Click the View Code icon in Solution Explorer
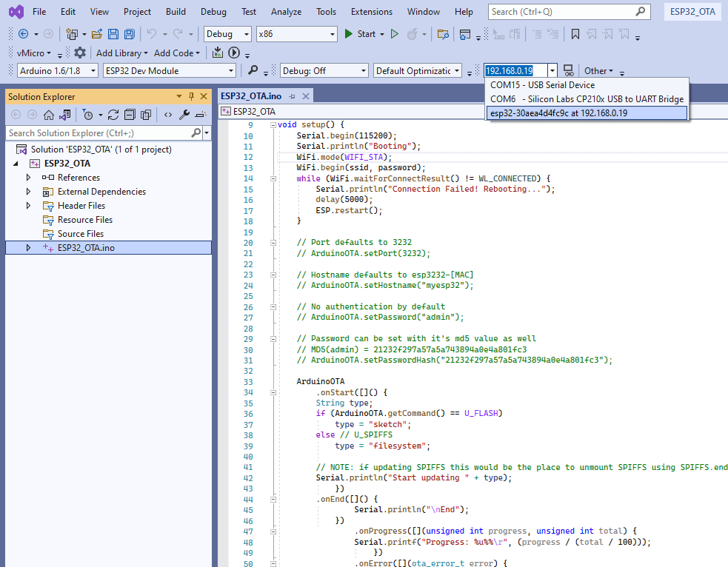 coord(168,115)
